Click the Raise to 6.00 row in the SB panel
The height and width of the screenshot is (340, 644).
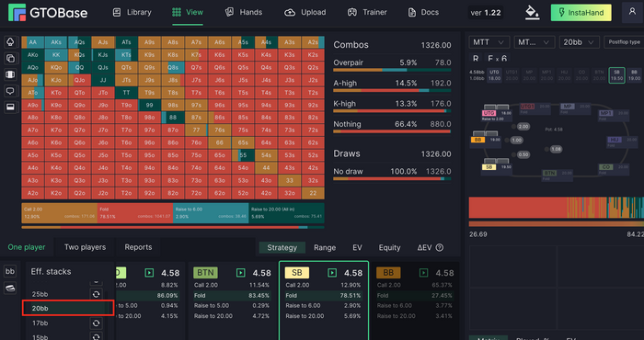pos(323,306)
